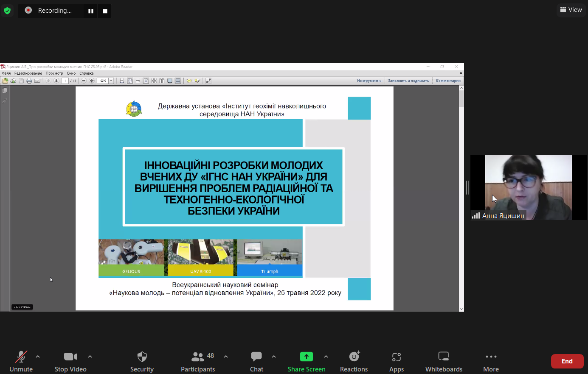Click Анна Яцишин's video thumbnail
Viewport: 588px width, 374px height.
(x=528, y=187)
